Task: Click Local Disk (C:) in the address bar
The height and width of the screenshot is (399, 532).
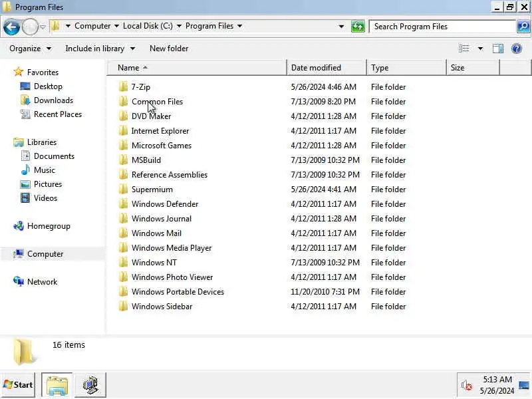Action: (148, 26)
